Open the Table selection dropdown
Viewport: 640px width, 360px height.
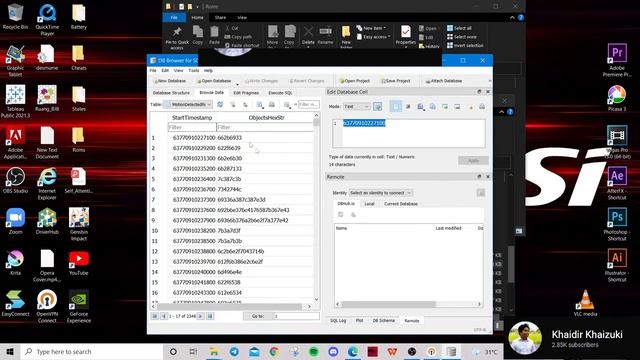click(x=188, y=105)
